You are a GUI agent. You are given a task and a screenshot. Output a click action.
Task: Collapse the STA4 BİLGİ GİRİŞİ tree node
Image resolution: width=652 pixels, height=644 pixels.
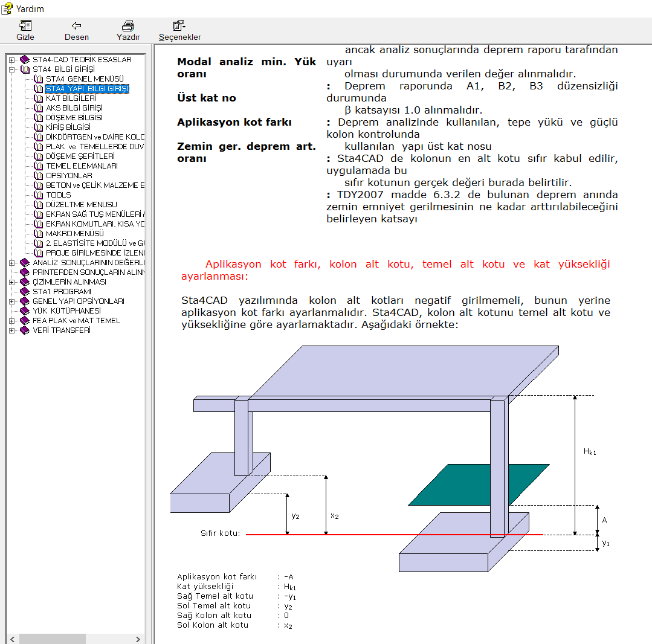[x=11, y=69]
